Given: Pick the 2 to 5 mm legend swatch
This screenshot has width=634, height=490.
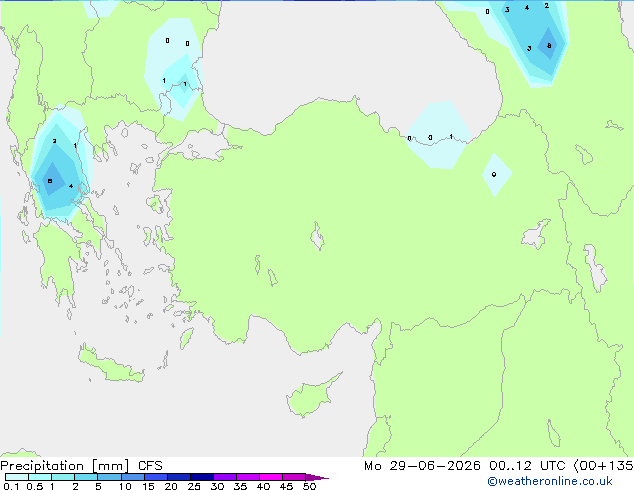Looking at the screenshot, I should coord(86,477).
